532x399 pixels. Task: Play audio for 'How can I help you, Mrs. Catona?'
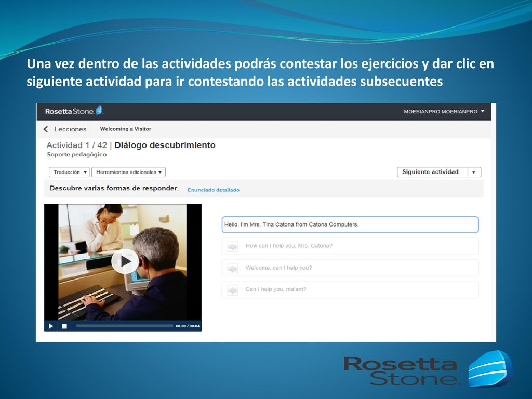click(232, 246)
